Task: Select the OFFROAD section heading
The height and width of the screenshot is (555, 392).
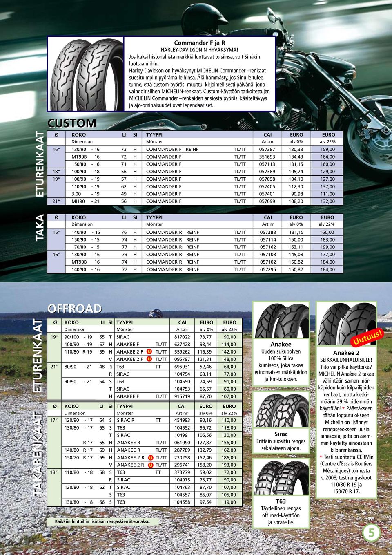Action: pos(75,308)
